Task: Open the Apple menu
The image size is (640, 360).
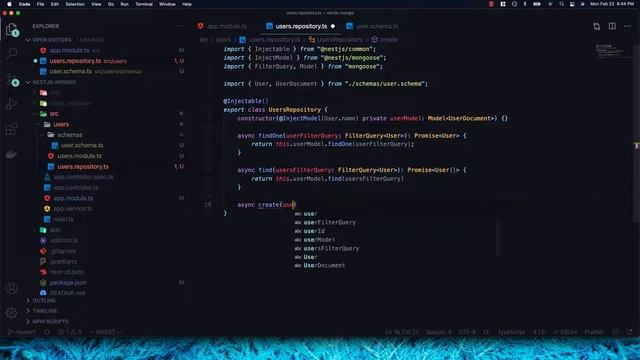Action: pyautogui.click(x=9, y=4)
